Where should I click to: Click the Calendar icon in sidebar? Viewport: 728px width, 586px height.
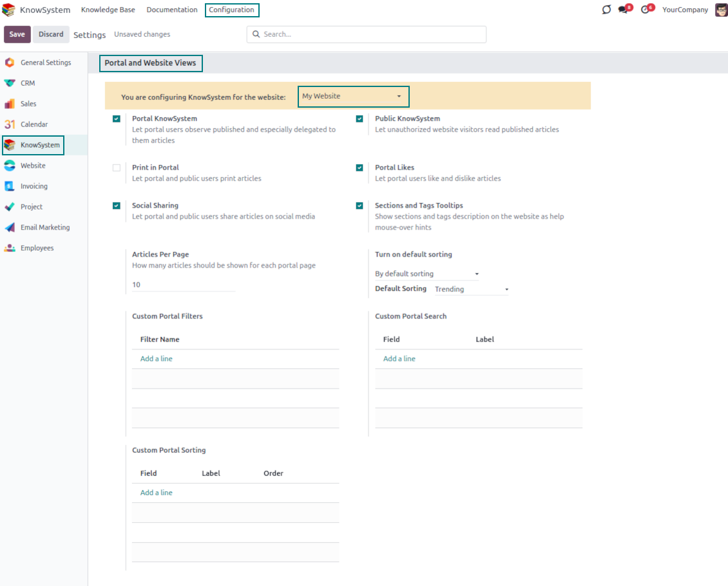[x=9, y=124]
